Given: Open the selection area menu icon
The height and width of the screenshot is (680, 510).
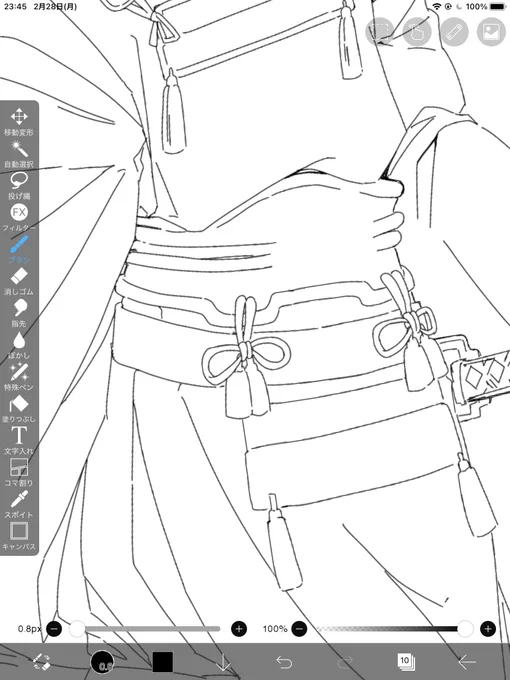Looking at the screenshot, I should 380,31.
